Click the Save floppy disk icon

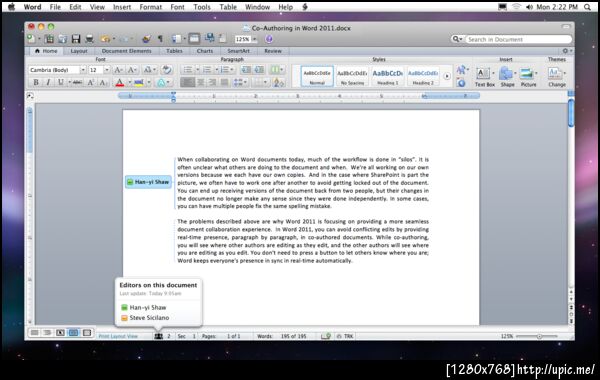[x=76, y=39]
